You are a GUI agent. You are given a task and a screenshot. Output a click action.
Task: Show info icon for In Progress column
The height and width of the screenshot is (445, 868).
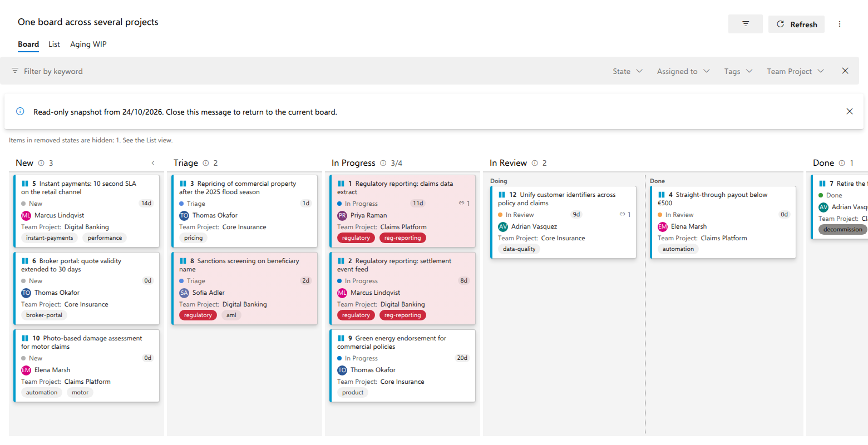coord(383,163)
